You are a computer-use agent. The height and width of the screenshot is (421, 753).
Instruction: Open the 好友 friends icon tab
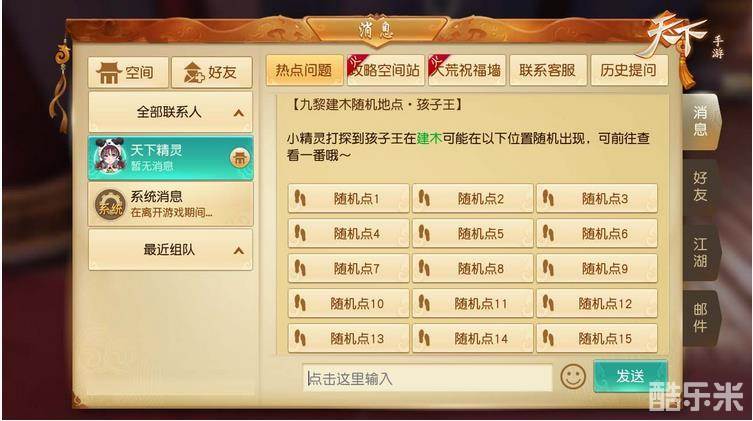(212, 72)
